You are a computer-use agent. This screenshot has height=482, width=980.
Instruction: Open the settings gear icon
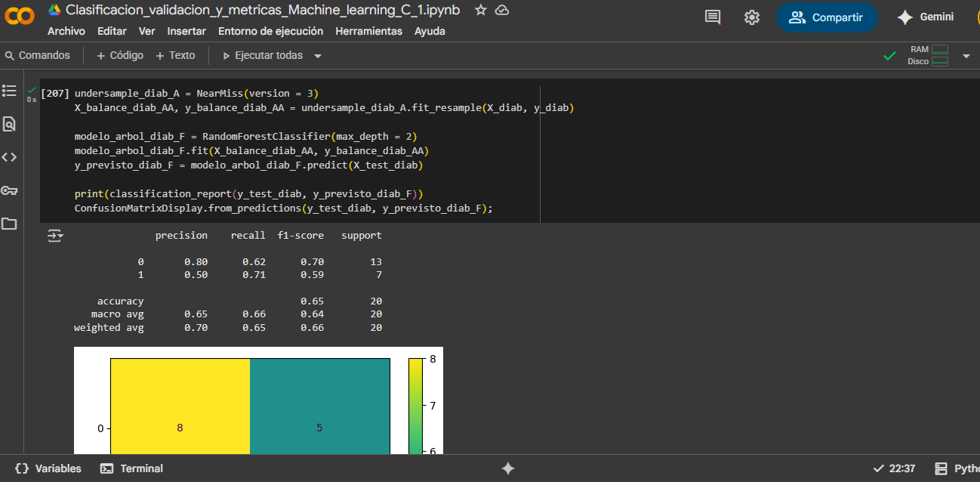(x=752, y=17)
